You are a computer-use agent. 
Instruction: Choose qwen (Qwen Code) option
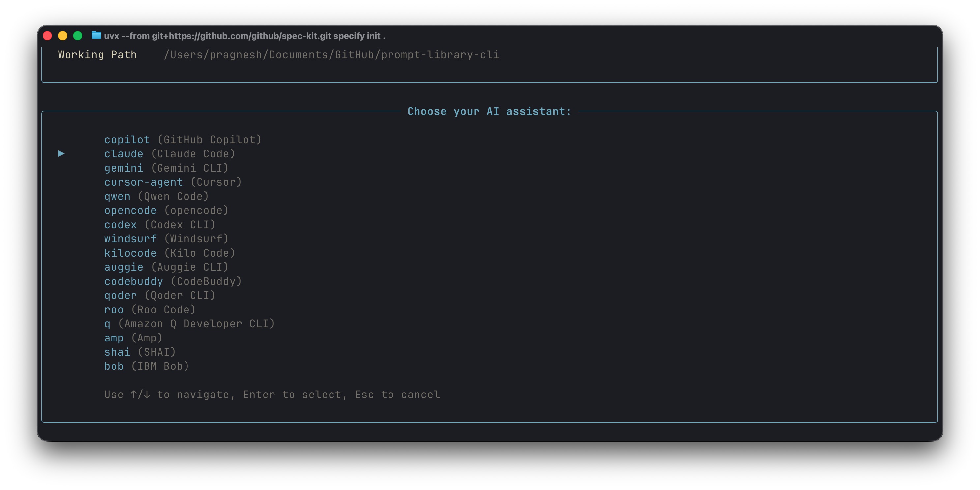(157, 196)
